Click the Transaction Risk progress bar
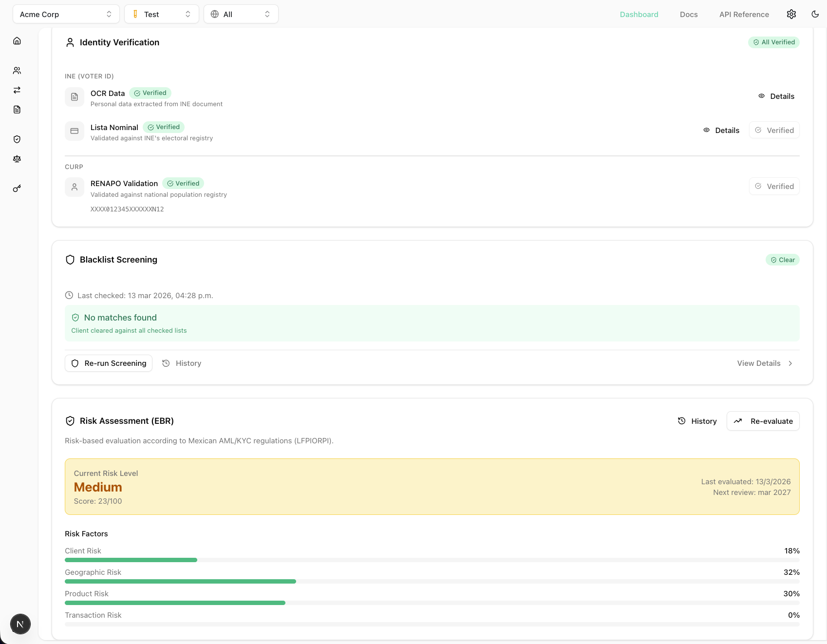The image size is (827, 644). click(432, 625)
